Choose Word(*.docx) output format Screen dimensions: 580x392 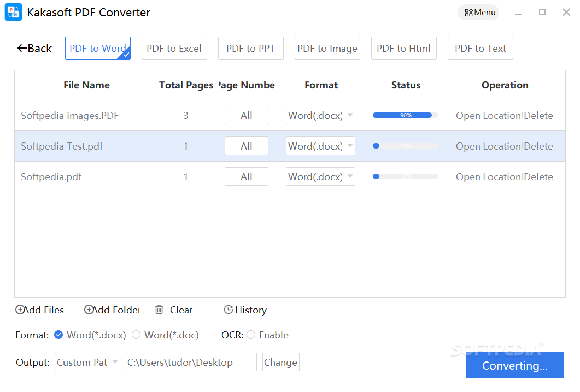[x=90, y=335]
